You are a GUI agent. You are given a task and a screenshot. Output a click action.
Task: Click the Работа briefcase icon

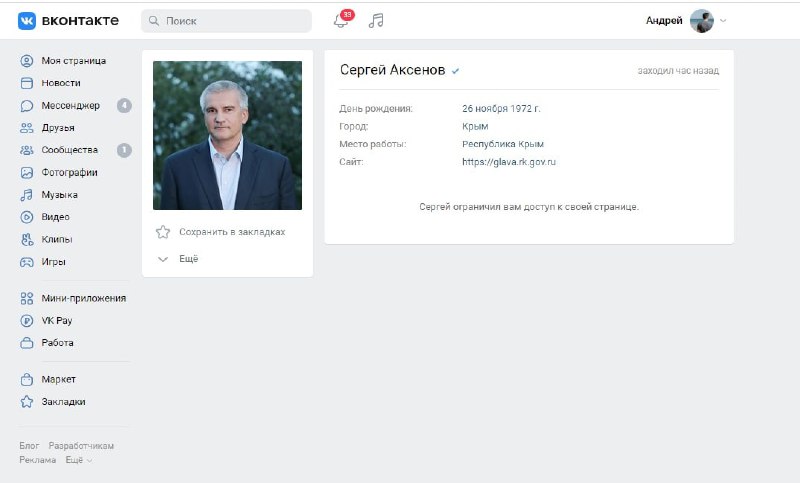pyautogui.click(x=27, y=343)
